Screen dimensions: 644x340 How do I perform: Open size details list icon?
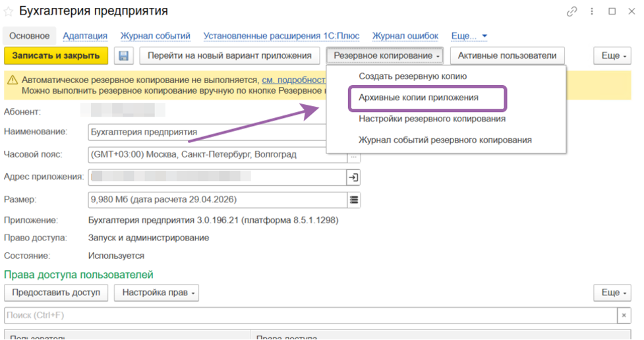click(353, 200)
